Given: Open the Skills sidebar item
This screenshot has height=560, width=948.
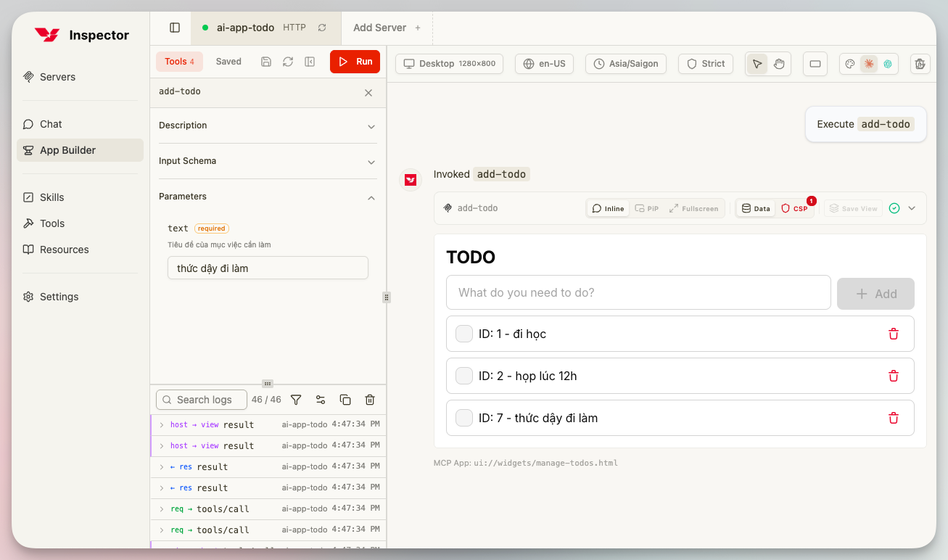Looking at the screenshot, I should (x=80, y=197).
